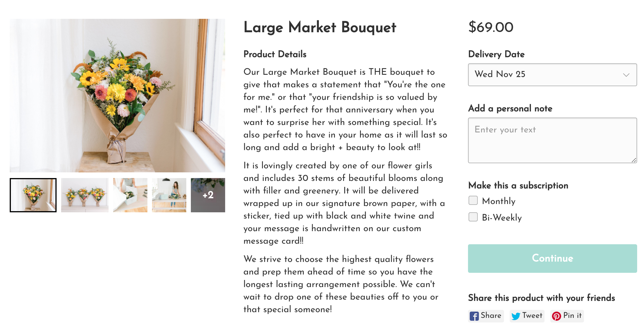Show more images via +2 thumbnail

[208, 195]
